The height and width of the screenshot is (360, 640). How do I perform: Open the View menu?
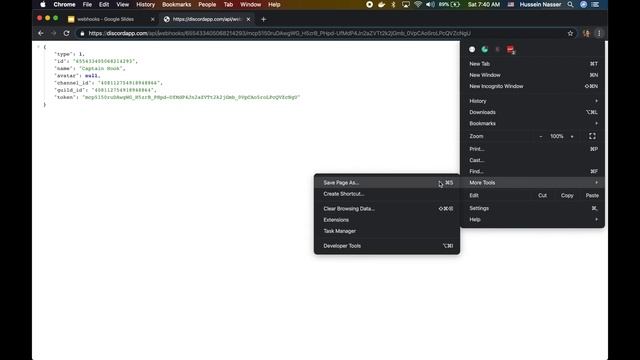click(x=122, y=4)
